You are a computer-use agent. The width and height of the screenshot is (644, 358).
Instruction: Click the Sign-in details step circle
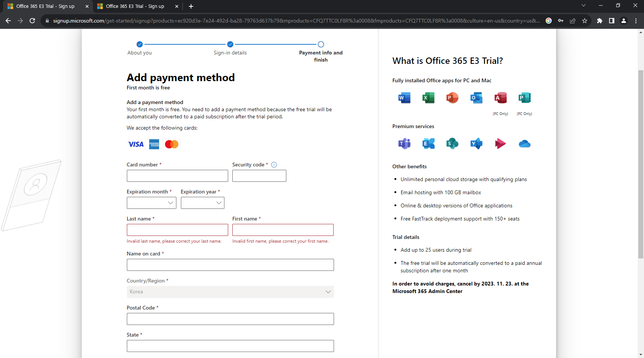[x=230, y=44]
